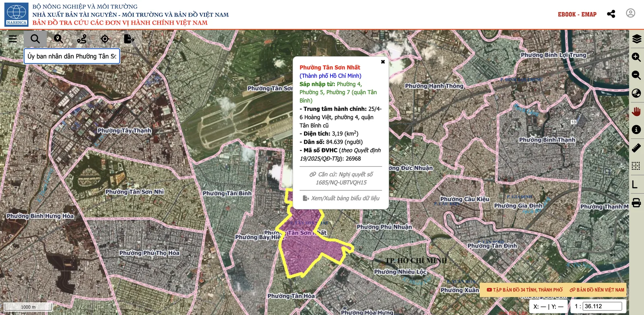The image size is (644, 315).
Task: Open the map layers panel
Action: click(636, 39)
